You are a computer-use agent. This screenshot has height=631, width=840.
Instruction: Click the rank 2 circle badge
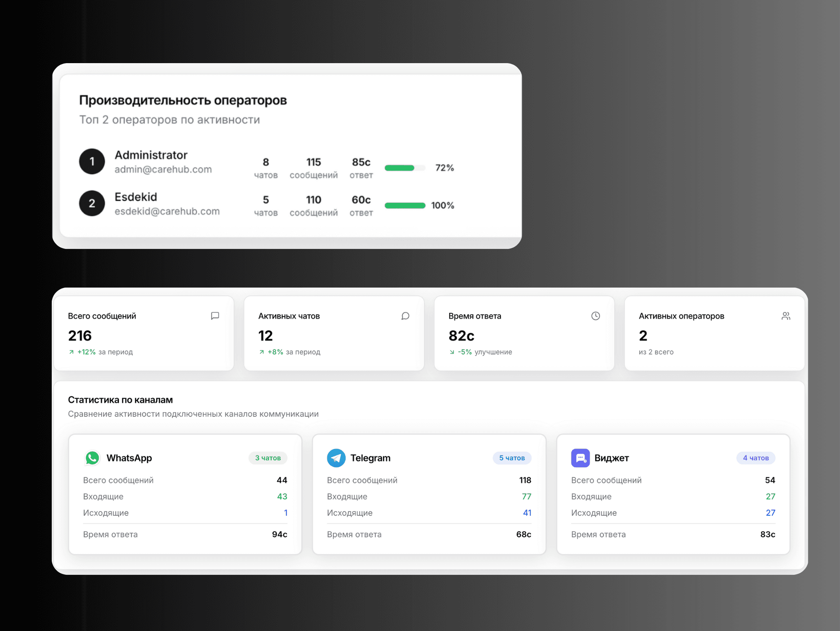[x=92, y=203]
